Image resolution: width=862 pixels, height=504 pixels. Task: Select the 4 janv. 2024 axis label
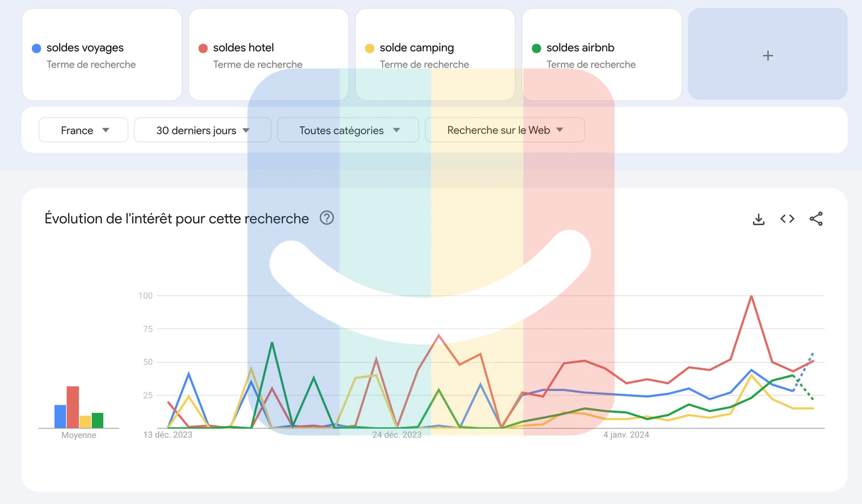[x=626, y=435]
